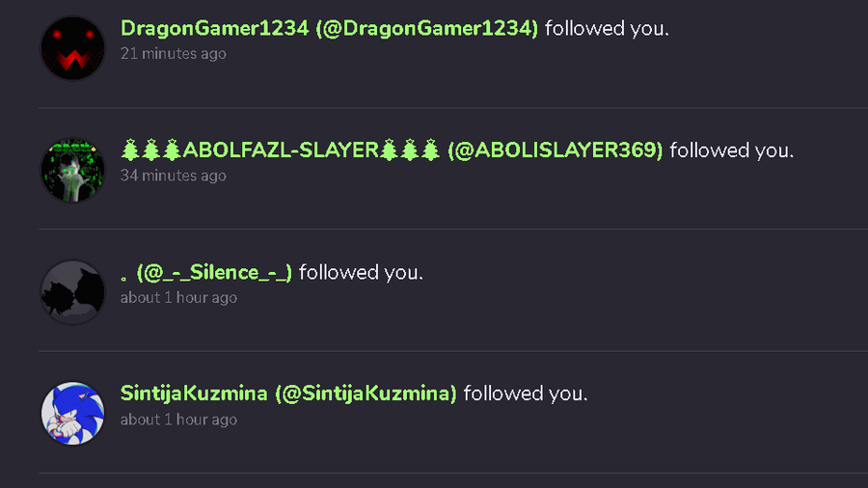The width and height of the screenshot is (868, 488).
Task: Visit the SintijaKuzmina display name link
Action: (194, 393)
